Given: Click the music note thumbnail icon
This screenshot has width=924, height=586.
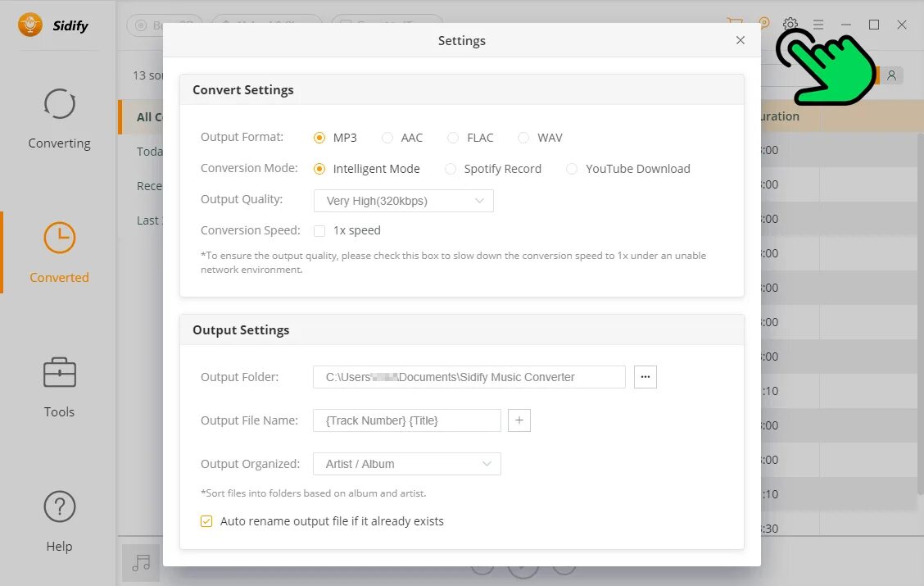Looking at the screenshot, I should coord(141,562).
